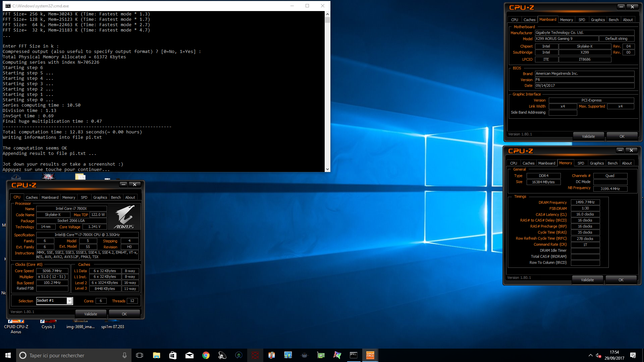Click OK in the Memory CPU-Z window
The image size is (644, 362).
621,280
